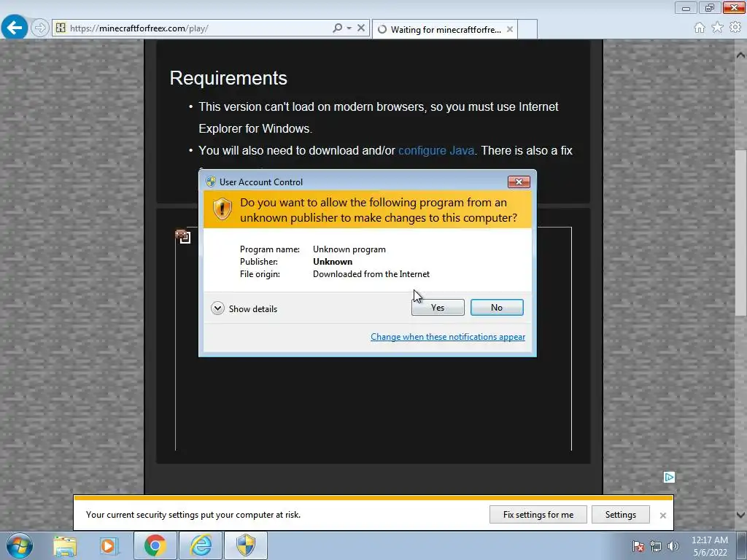Click 'Fix settings for me' button
Viewport: 747px width, 560px height.
click(x=538, y=515)
